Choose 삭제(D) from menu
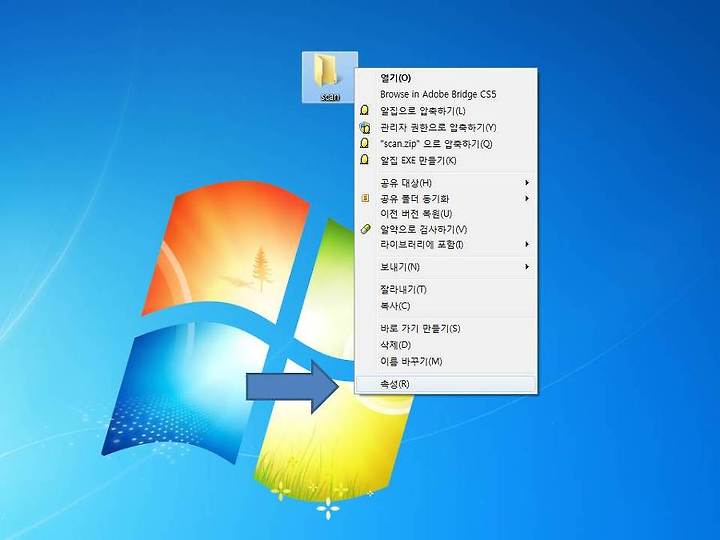This screenshot has height=540, width=720. [x=445, y=345]
